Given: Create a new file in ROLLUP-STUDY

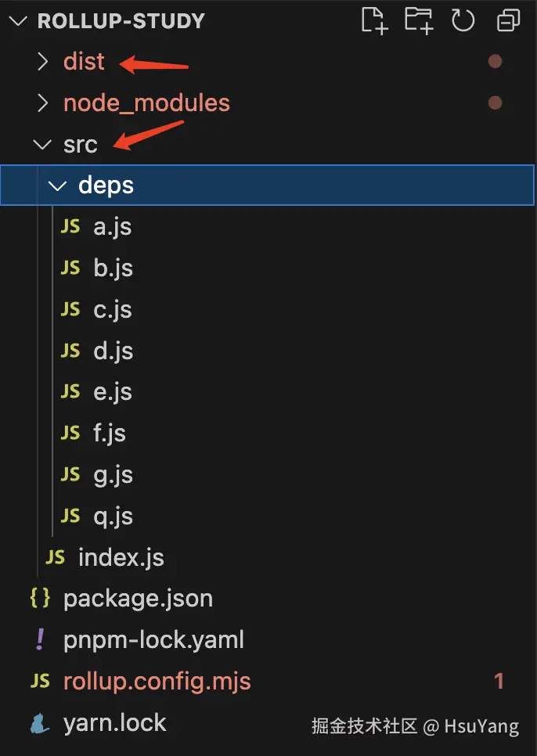Looking at the screenshot, I should click(374, 21).
